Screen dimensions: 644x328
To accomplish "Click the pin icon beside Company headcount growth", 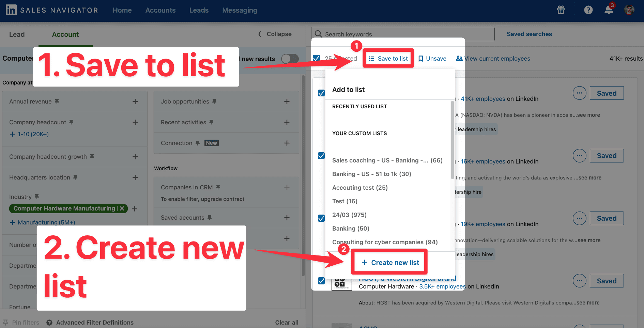I will pos(92,157).
